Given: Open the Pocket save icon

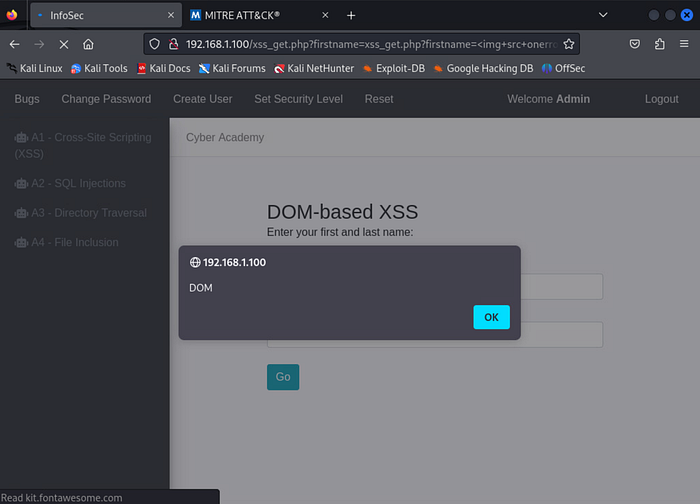Looking at the screenshot, I should [x=634, y=44].
